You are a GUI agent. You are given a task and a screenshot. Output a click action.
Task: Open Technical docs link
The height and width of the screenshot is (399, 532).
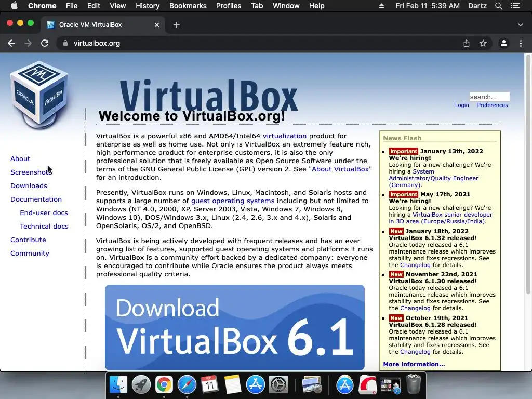click(44, 227)
